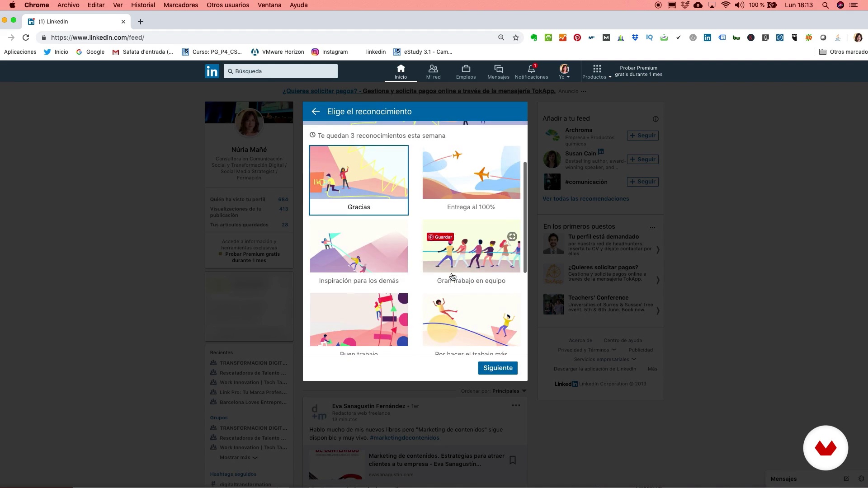
Task: Open Ver todas las recomendaciones link
Action: point(585,199)
